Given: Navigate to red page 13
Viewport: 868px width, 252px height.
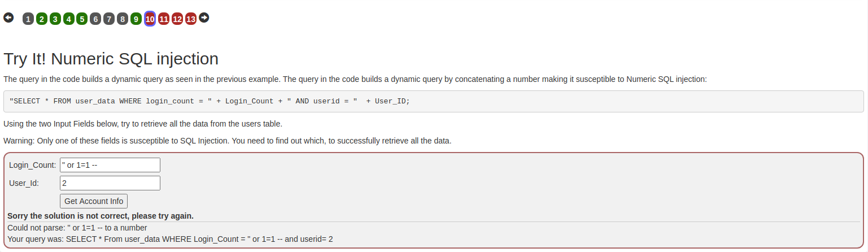Looking at the screenshot, I should [x=191, y=19].
